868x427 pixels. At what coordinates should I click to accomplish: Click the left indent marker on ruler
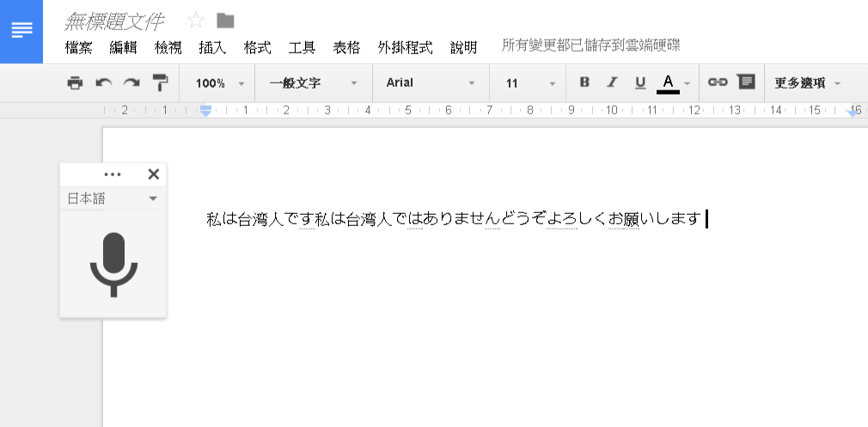coord(205,111)
